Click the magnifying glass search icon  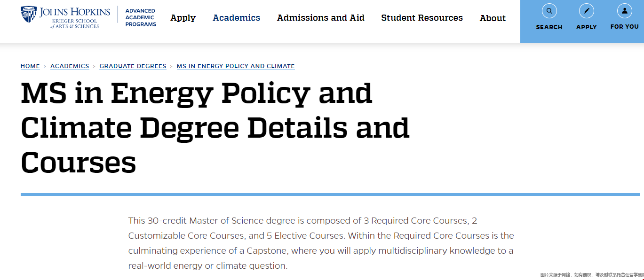pos(549,11)
